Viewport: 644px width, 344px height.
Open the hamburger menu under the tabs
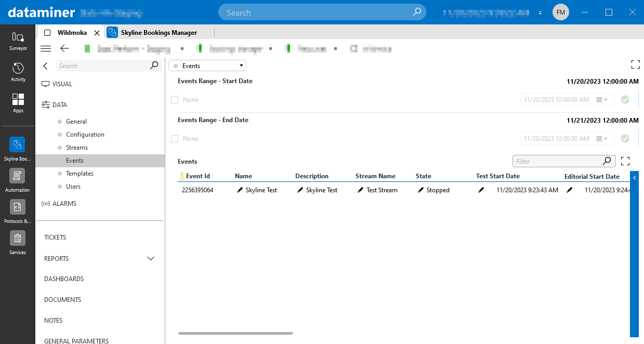pyautogui.click(x=46, y=48)
